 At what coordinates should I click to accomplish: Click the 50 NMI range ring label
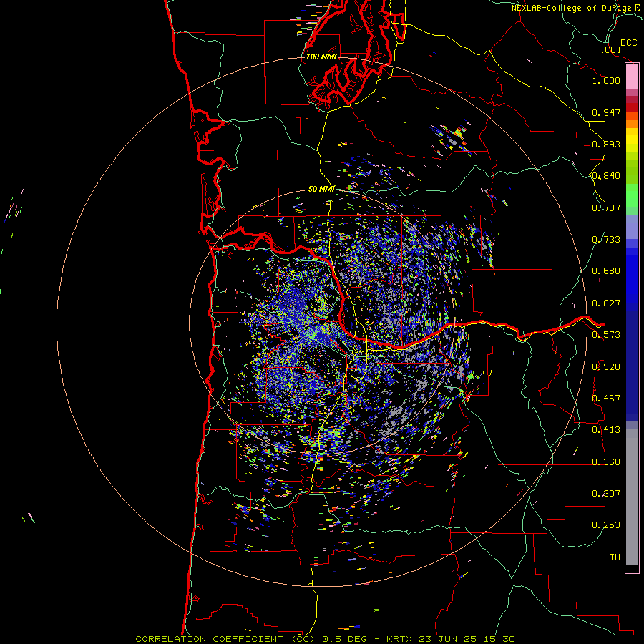click(321, 189)
